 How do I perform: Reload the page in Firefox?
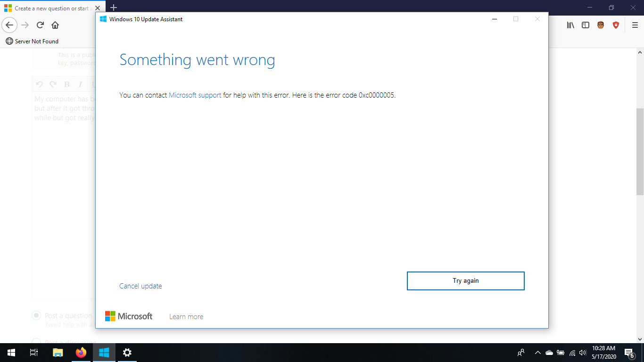[40, 25]
